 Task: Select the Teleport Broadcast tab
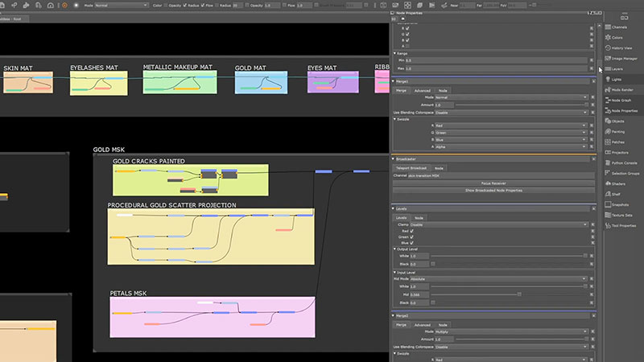(x=413, y=168)
